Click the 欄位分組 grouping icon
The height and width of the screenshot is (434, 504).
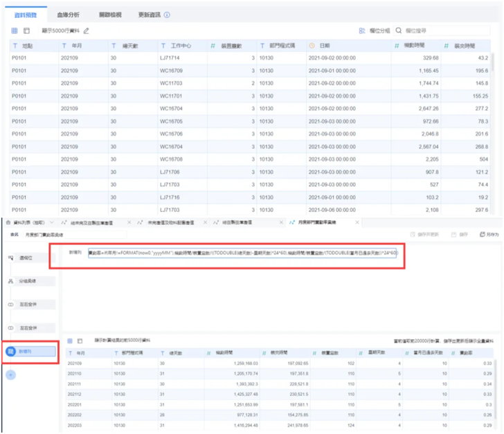point(361,31)
